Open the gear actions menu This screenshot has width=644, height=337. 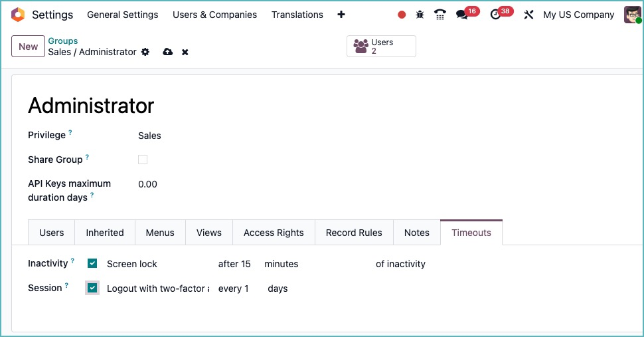point(145,52)
